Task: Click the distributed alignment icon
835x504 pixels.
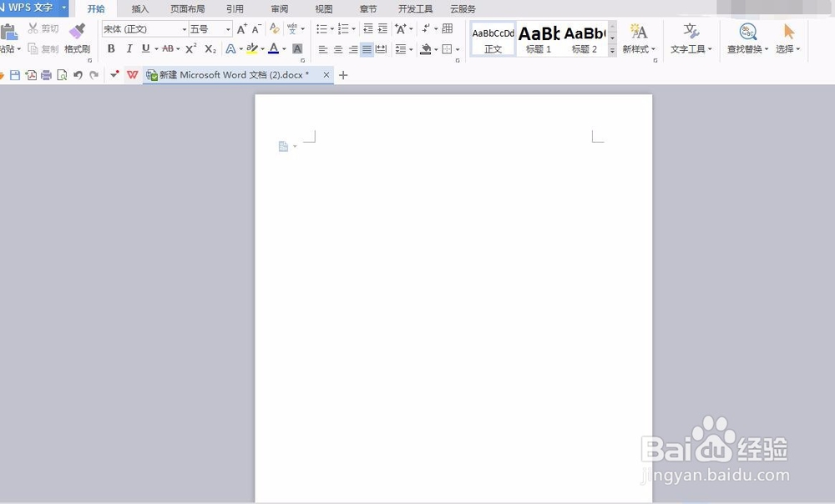Action: tap(382, 49)
